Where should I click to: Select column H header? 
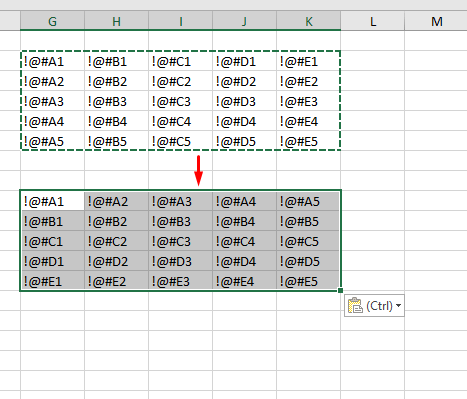116,21
